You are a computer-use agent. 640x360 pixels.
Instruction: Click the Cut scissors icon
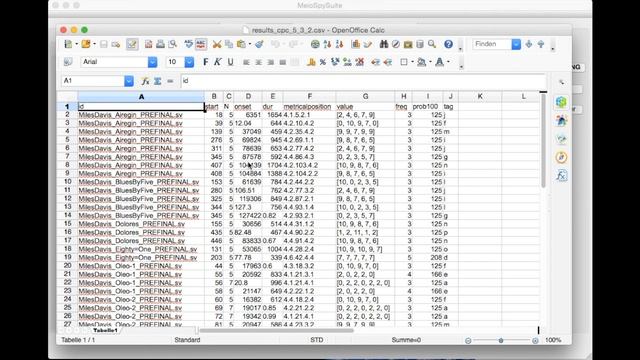click(217, 44)
